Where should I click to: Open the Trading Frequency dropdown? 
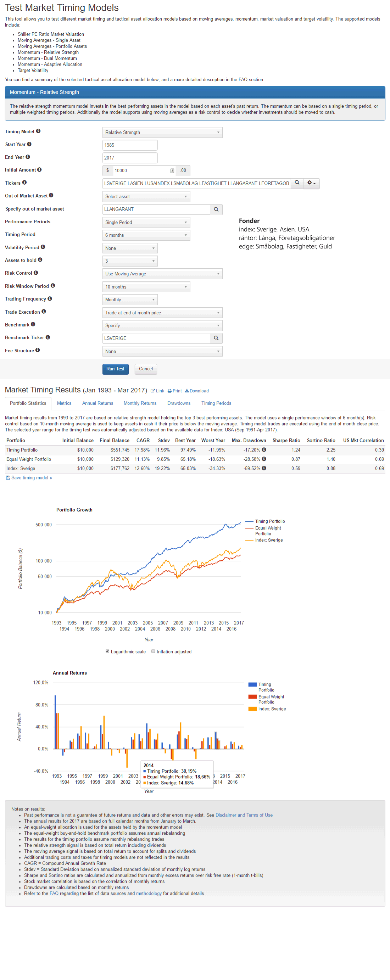pos(130,300)
